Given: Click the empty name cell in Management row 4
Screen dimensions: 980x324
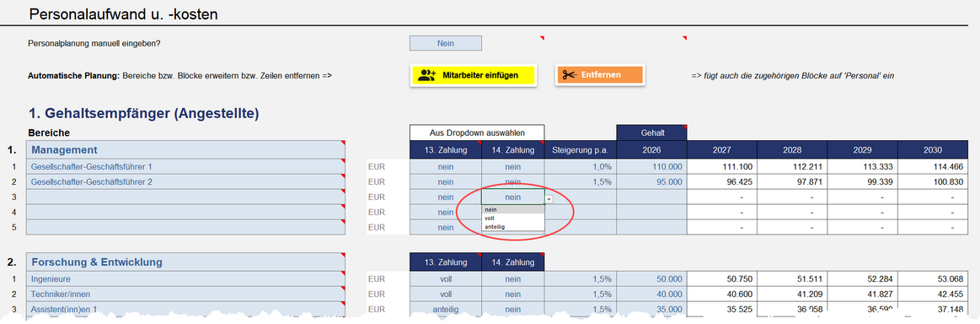Looking at the screenshot, I should coord(185,213).
